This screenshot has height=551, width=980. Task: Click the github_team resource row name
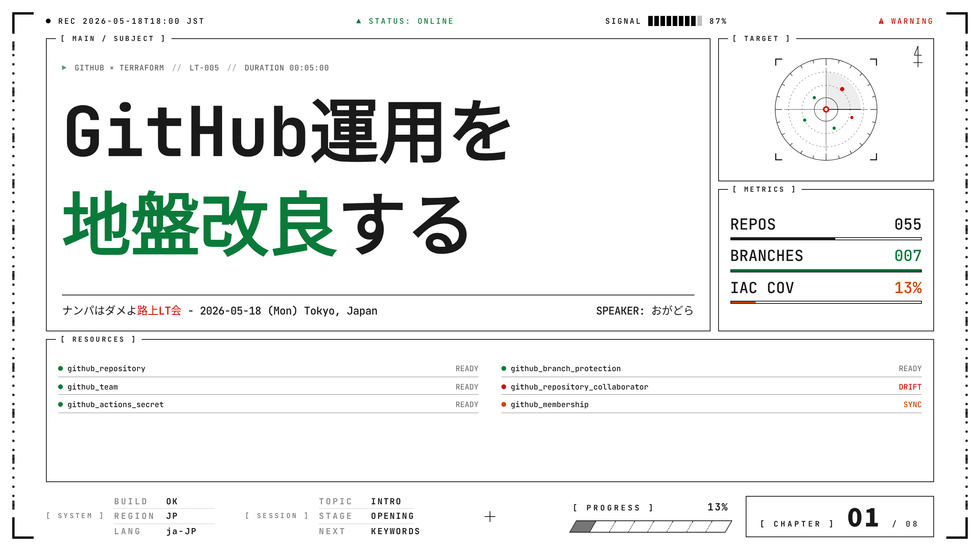click(x=93, y=387)
